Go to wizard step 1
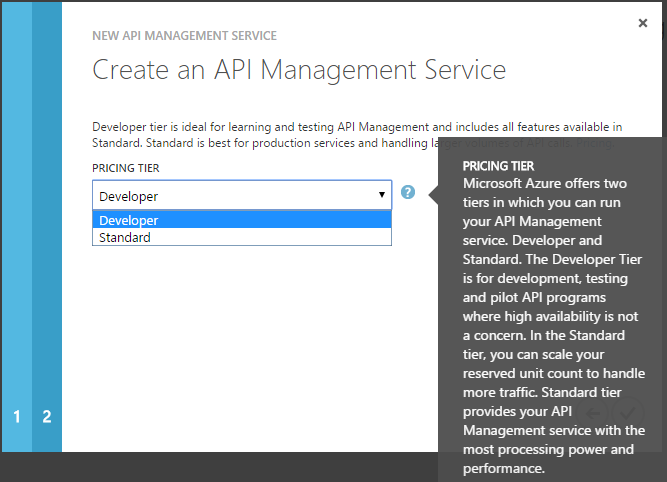The image size is (667, 482). click(x=16, y=417)
